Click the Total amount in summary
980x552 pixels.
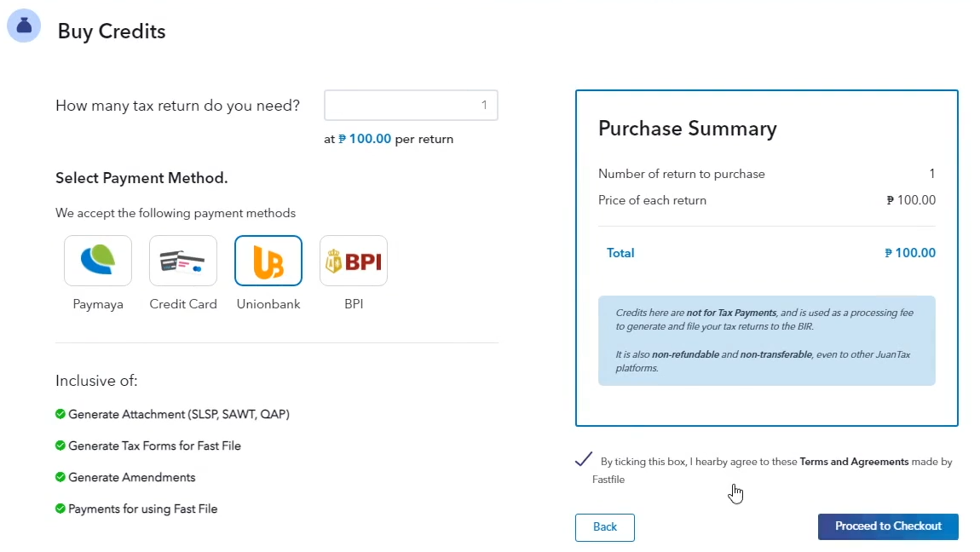tap(910, 253)
